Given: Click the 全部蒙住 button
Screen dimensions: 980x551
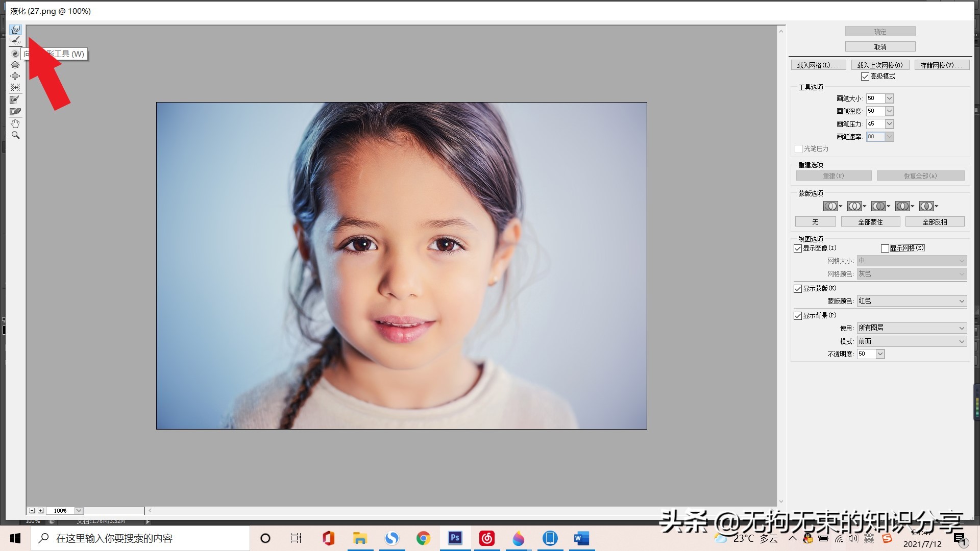Looking at the screenshot, I should click(870, 222).
